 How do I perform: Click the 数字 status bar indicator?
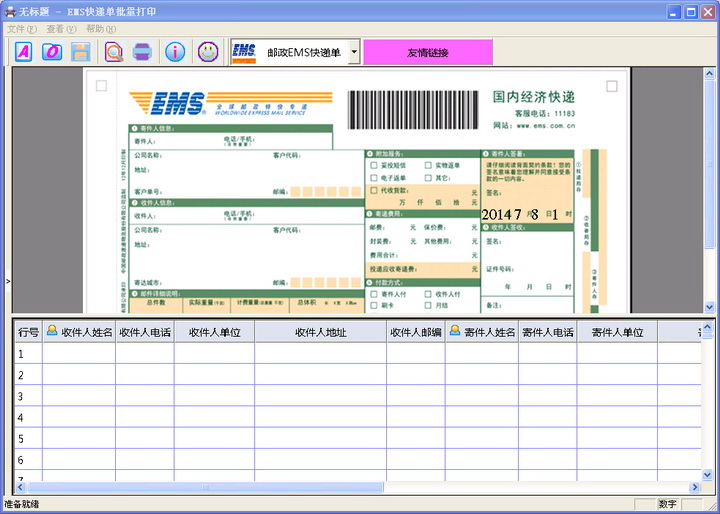coord(667,504)
